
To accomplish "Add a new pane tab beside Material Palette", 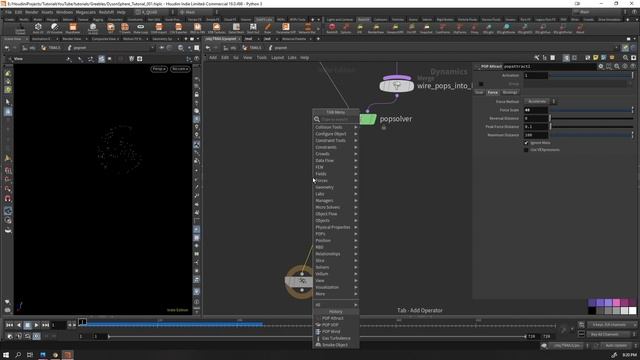I will click(318, 39).
